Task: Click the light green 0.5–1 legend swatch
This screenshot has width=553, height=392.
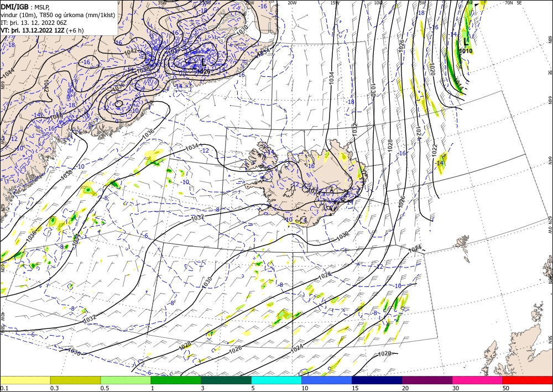Action: (126, 380)
